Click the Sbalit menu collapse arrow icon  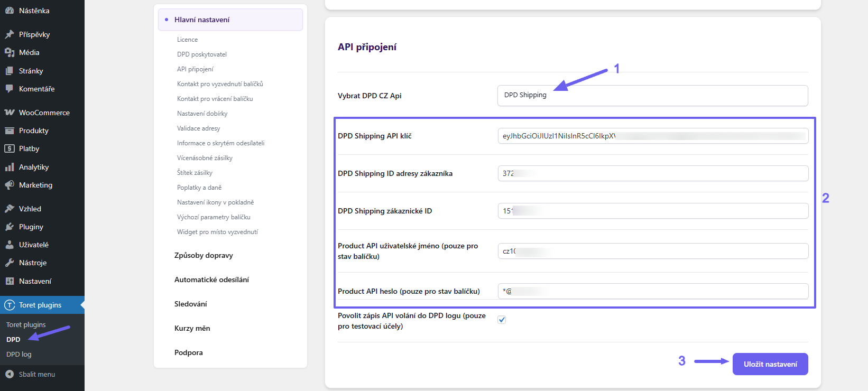10,374
